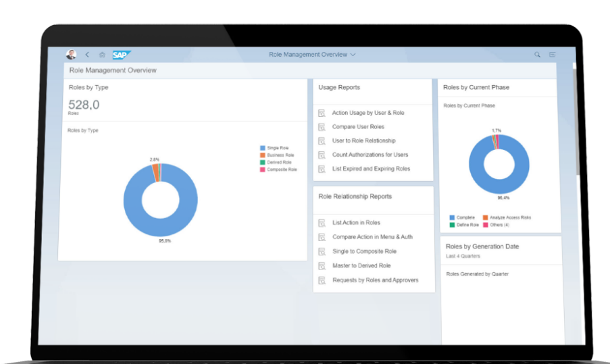This screenshot has width=610, height=364.
Task: Click the Roles by Current Phase card header
Action: click(x=476, y=88)
